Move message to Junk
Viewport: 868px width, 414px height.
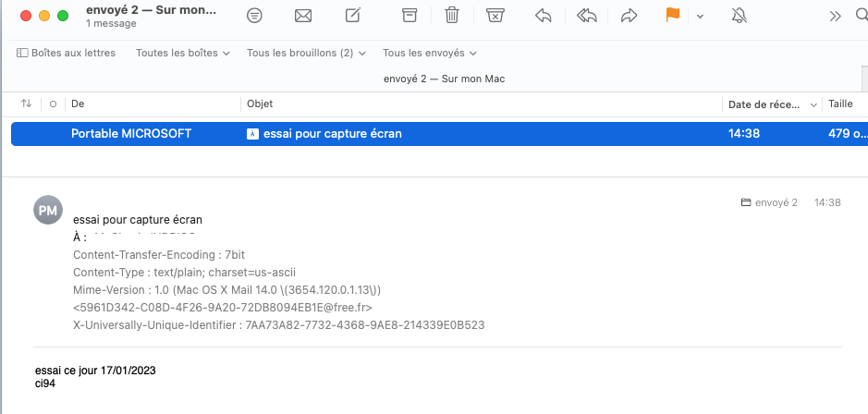click(495, 16)
